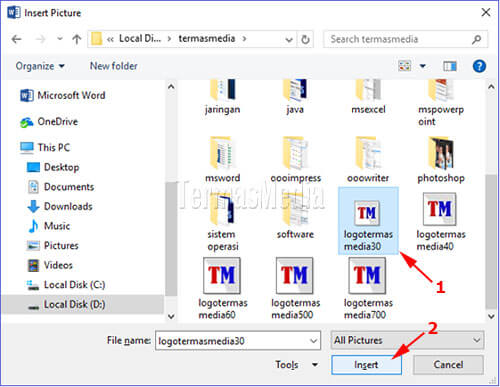Select logotermasmedia30 image thumbnail
This screenshot has height=387, width=500.
(368, 221)
